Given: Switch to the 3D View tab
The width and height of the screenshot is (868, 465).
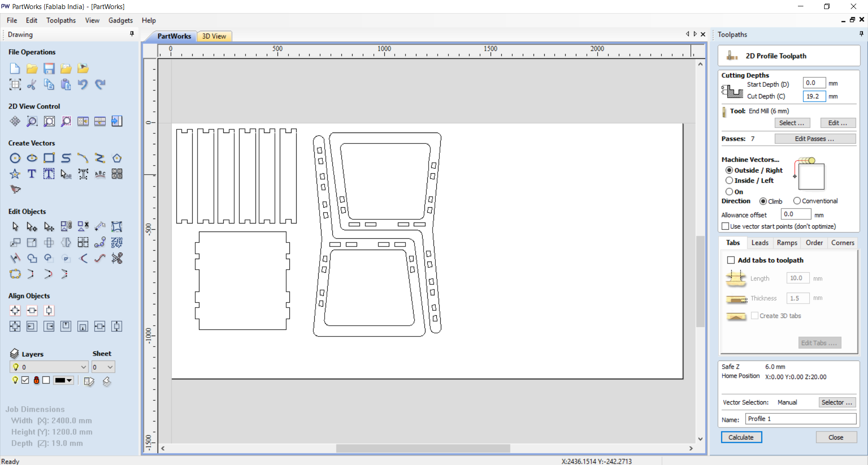Looking at the screenshot, I should (214, 36).
